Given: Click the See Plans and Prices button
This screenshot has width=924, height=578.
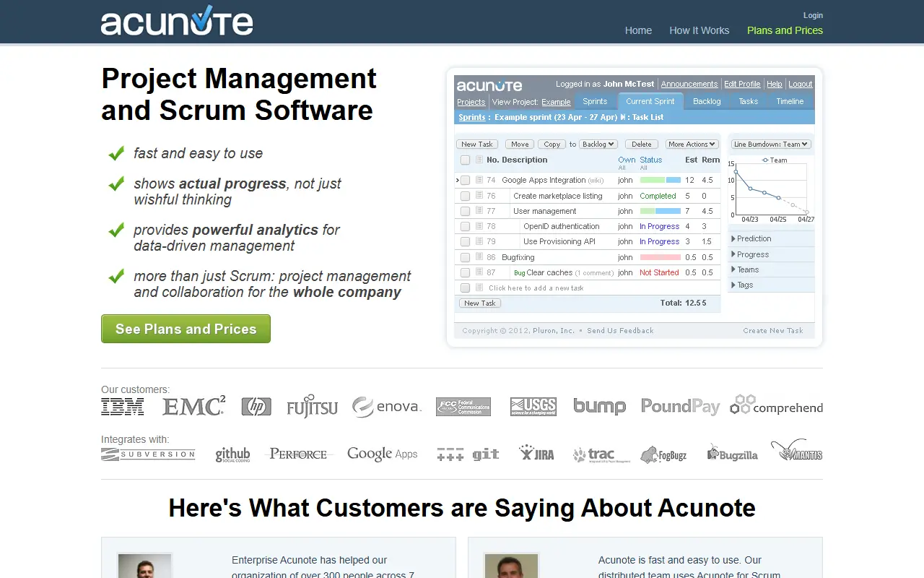Looking at the screenshot, I should [186, 329].
